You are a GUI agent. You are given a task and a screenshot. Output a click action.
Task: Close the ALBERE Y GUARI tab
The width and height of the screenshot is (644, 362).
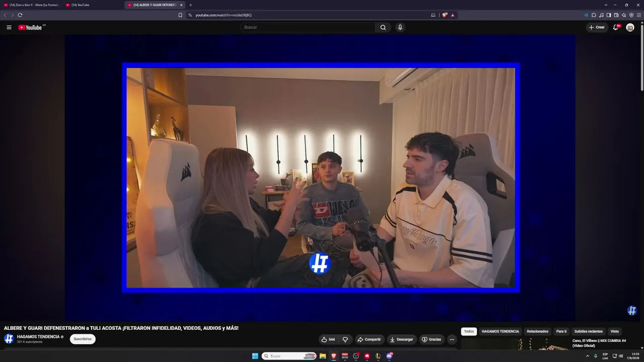[181, 5]
